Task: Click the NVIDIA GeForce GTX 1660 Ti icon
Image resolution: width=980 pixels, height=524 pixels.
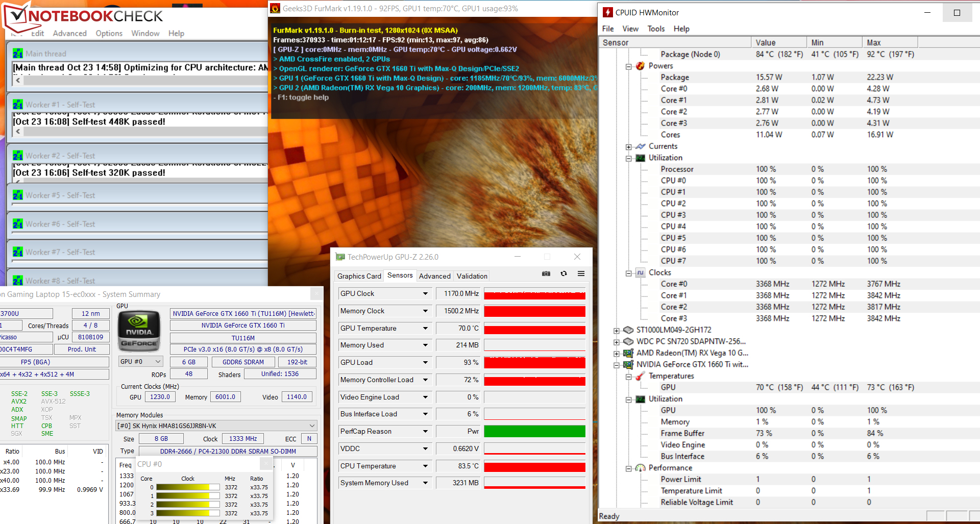Action: 628,364
